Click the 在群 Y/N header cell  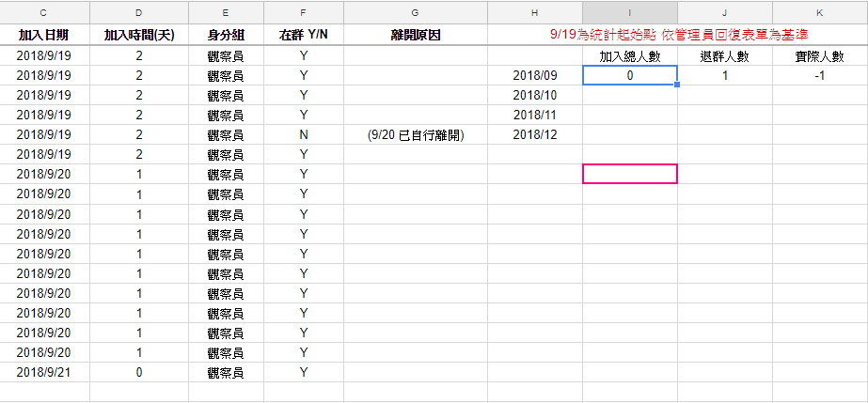click(304, 36)
